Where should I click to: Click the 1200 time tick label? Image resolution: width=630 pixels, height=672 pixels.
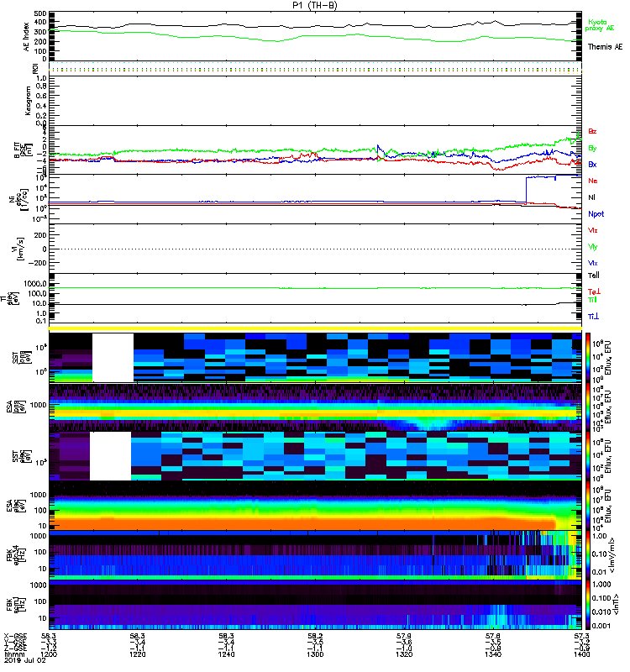(x=49, y=654)
